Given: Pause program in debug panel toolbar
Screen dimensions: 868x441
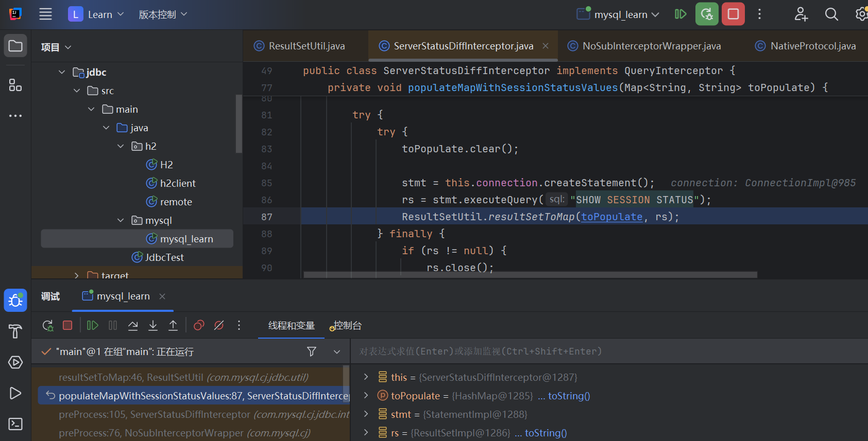Looking at the screenshot, I should tap(113, 325).
